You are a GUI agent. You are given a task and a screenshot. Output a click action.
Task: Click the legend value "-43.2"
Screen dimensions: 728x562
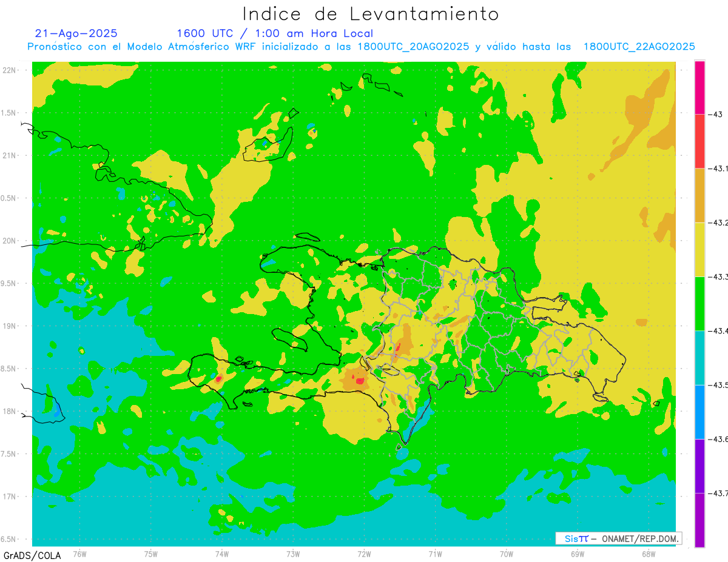(718, 222)
